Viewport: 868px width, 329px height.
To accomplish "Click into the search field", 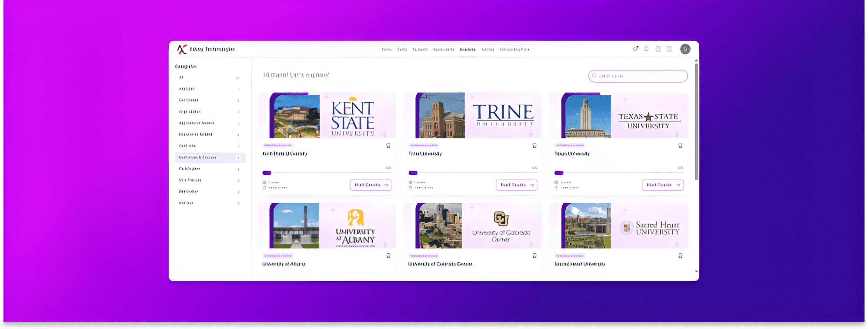I will click(639, 76).
